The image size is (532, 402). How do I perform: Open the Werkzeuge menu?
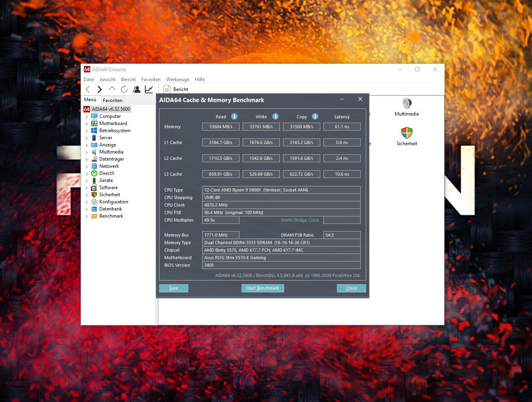click(x=178, y=80)
